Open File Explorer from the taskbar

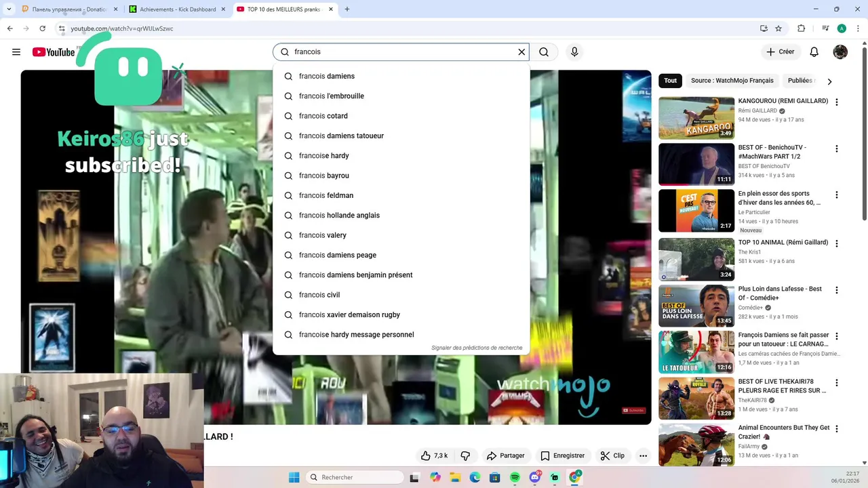[x=455, y=477]
